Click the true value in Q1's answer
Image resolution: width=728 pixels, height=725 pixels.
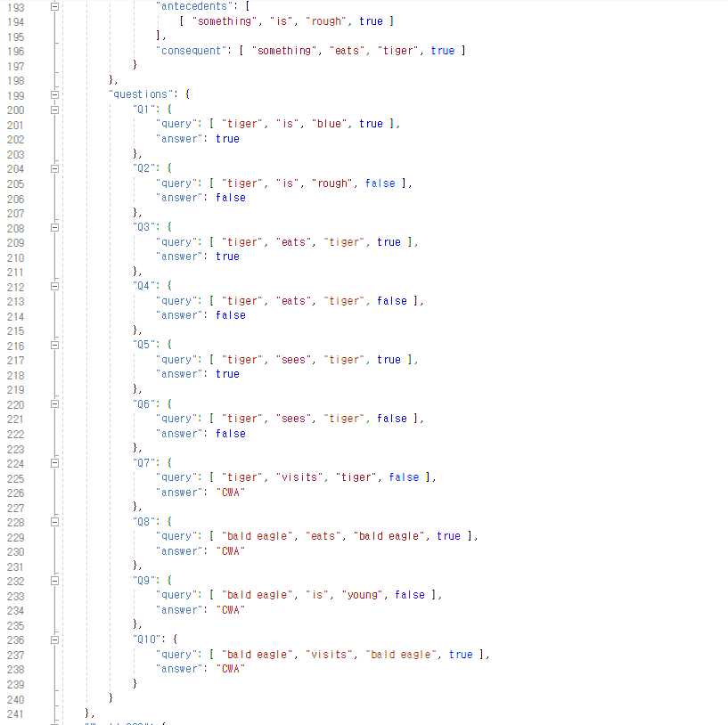[x=227, y=138]
